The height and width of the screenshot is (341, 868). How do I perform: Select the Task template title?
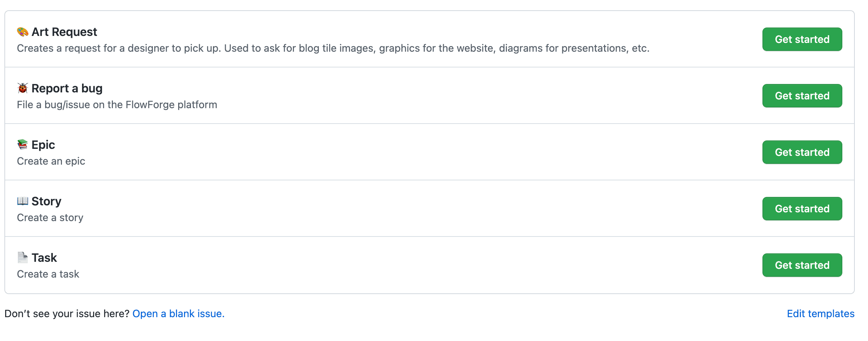(44, 257)
